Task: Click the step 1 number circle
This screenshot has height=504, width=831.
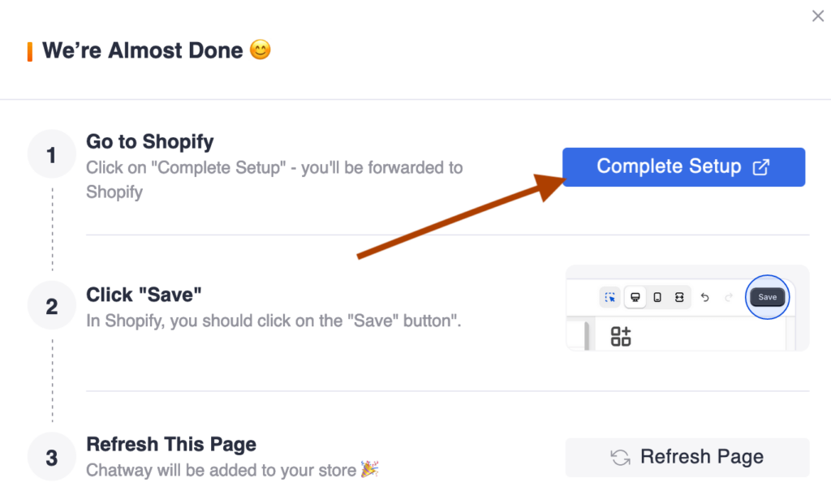Action: pos(51,155)
